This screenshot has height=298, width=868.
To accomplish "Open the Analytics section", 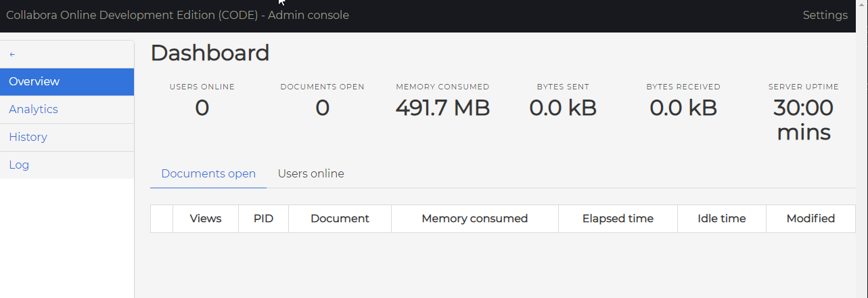I will [67, 109].
